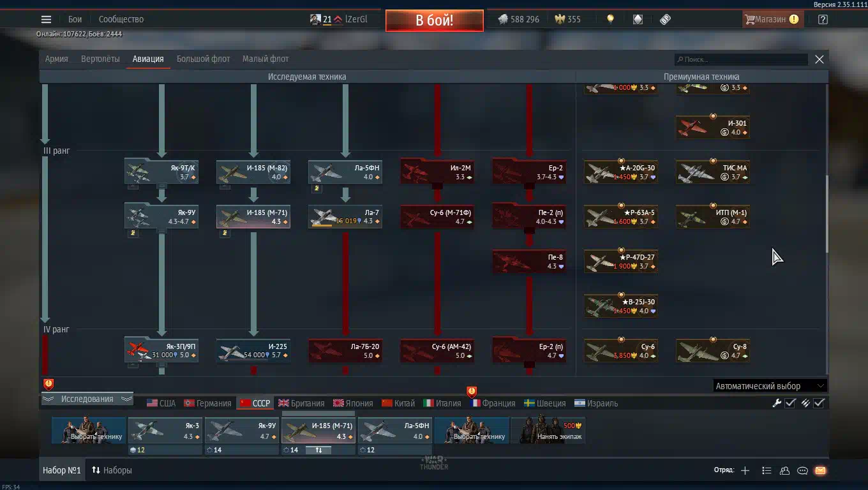Open contacts friends icon
Viewport: 868px width, 490px height.
click(784, 470)
